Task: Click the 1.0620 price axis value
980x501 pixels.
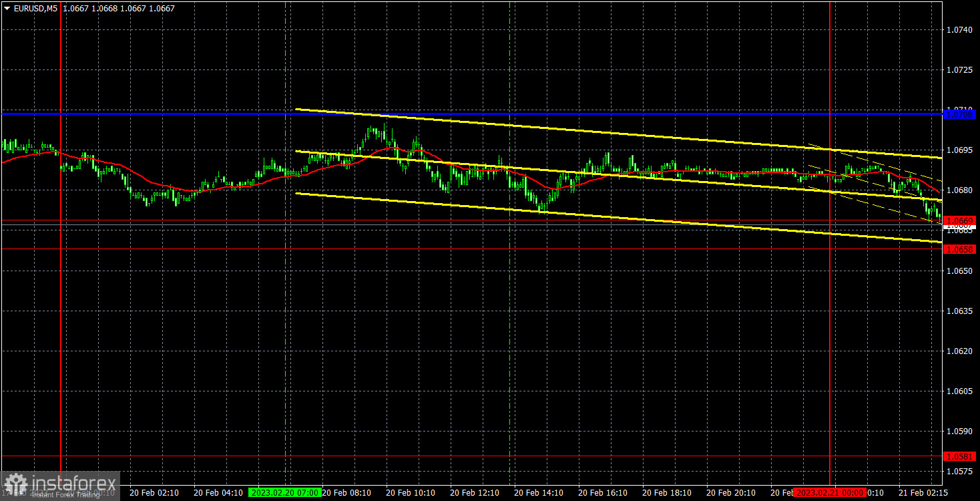Action: pyautogui.click(x=961, y=351)
